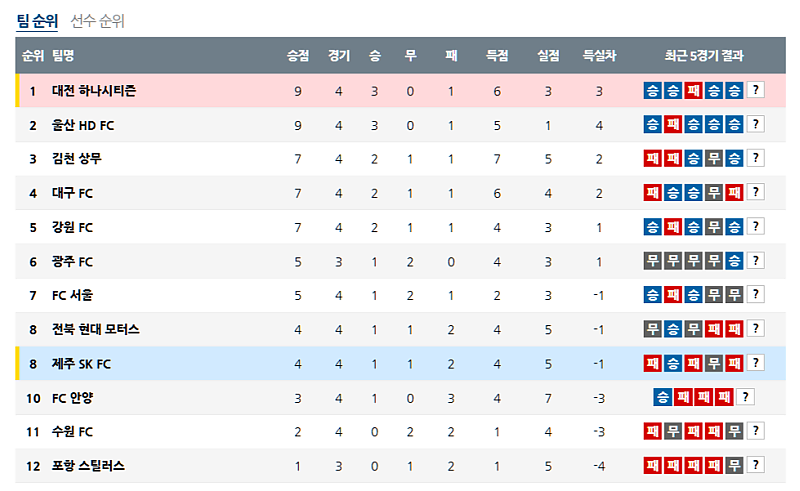This screenshot has width=800, height=491.
Task: Open the 울산 HD FC team link
Action: click(83, 125)
